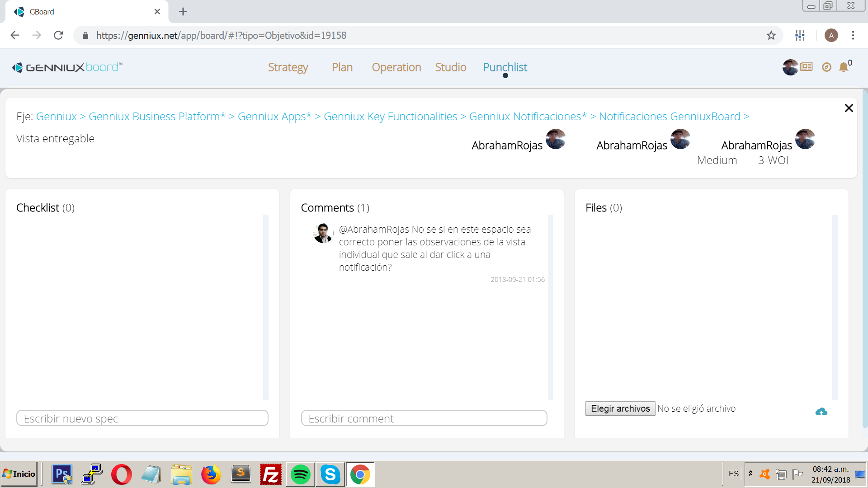The height and width of the screenshot is (488, 868).
Task: Click the Inicio start button
Action: tap(19, 474)
